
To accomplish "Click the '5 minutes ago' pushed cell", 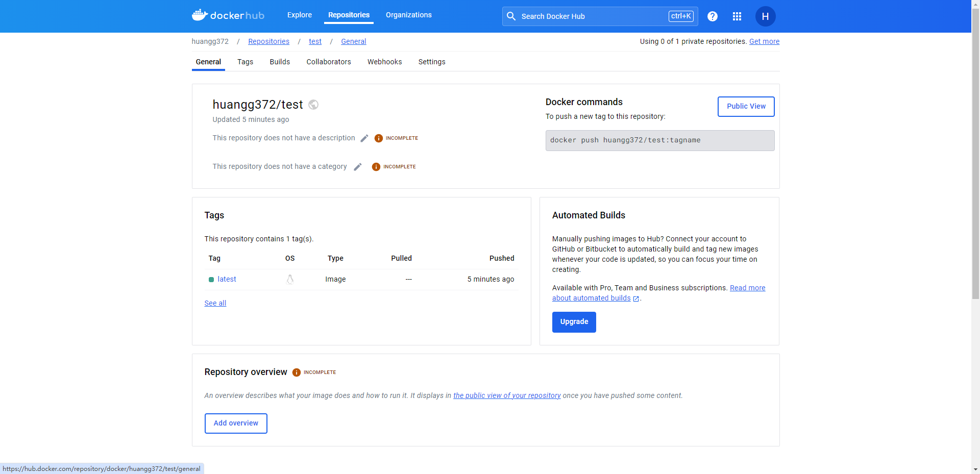I will click(x=491, y=279).
